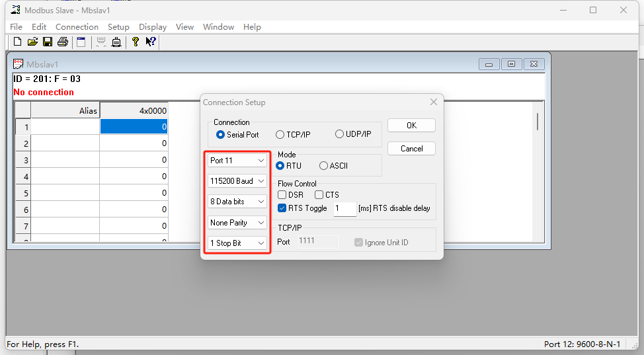Open the Setup menu
644x355 pixels.
[x=118, y=27]
